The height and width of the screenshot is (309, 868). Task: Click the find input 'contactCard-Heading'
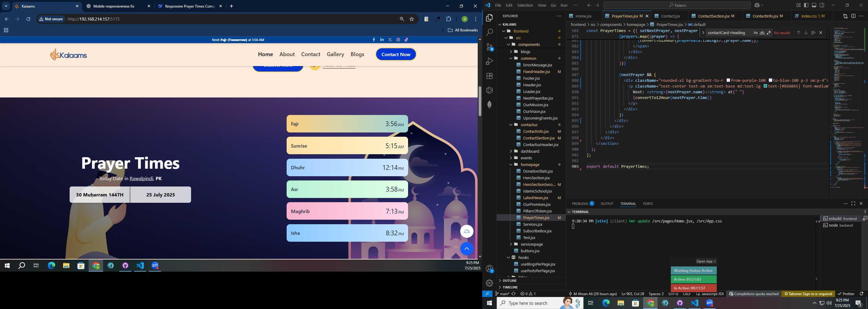(x=728, y=33)
